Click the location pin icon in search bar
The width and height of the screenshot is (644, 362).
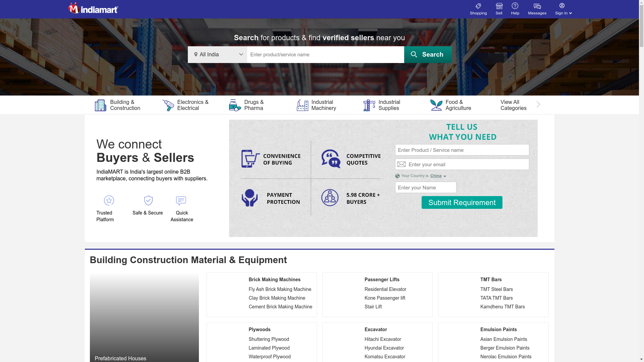point(196,55)
